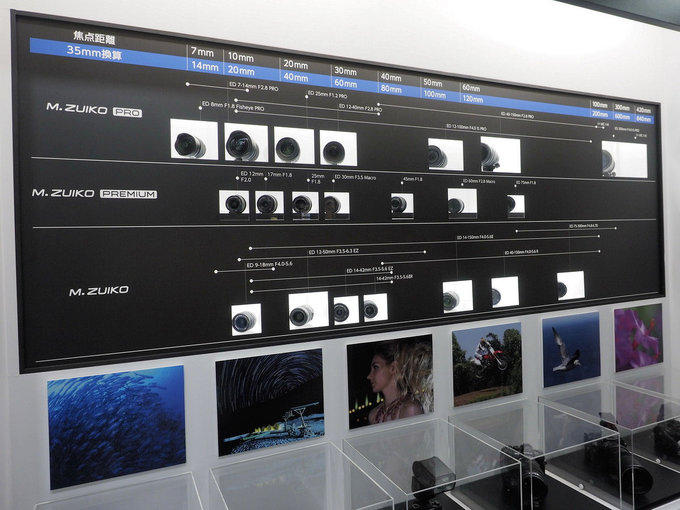
Task: Click the 14-42mm F3.5-5.6 IIR label
Action: point(394,278)
